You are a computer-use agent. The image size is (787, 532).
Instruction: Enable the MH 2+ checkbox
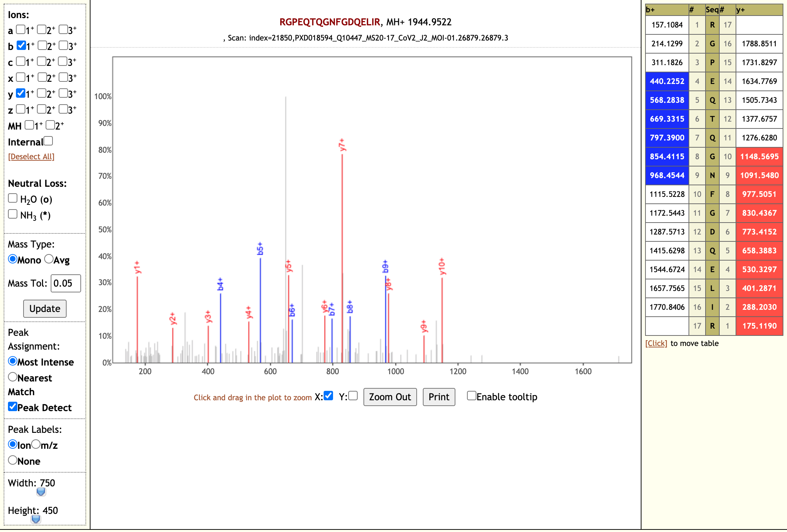coord(50,125)
